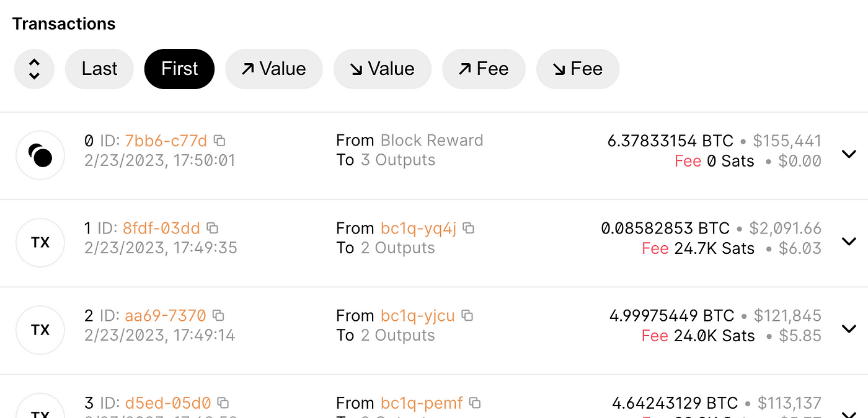Click the sort order arrows icon
Screen dimensions: 868x418
point(34,69)
